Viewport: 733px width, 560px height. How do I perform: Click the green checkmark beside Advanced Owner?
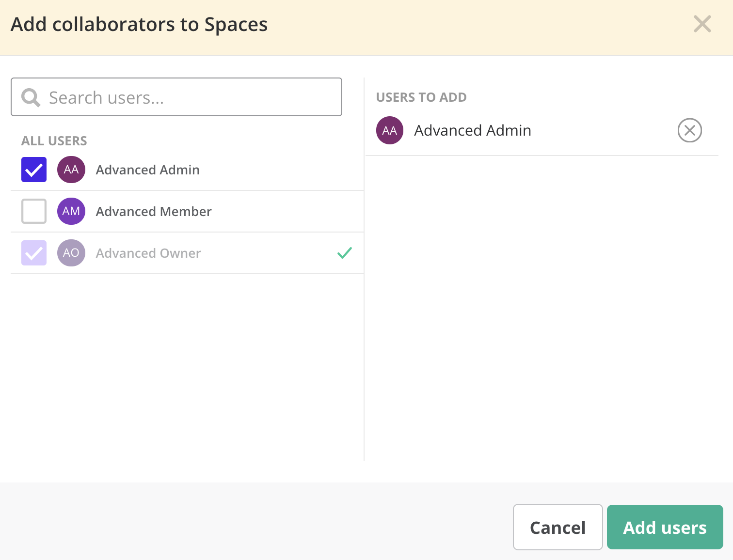344,253
